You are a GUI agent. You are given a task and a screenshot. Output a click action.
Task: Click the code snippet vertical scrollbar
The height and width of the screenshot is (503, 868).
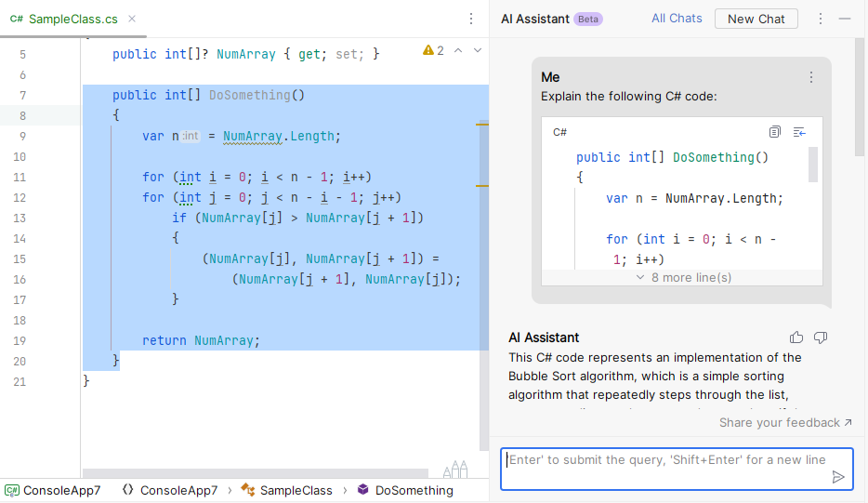[813, 165]
